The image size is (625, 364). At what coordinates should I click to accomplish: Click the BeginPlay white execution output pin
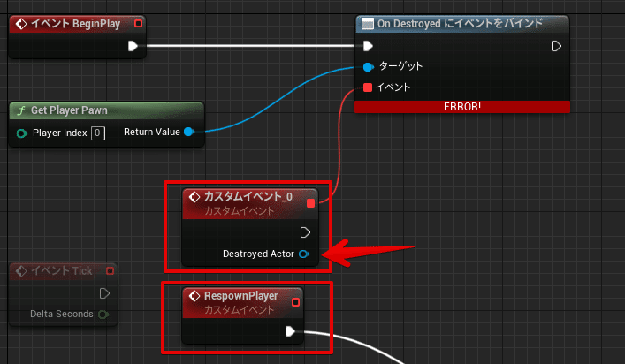coord(133,46)
